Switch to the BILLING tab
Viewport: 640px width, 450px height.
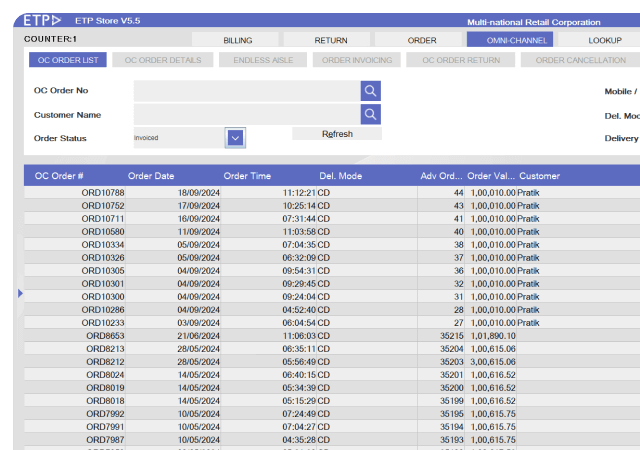(x=238, y=40)
